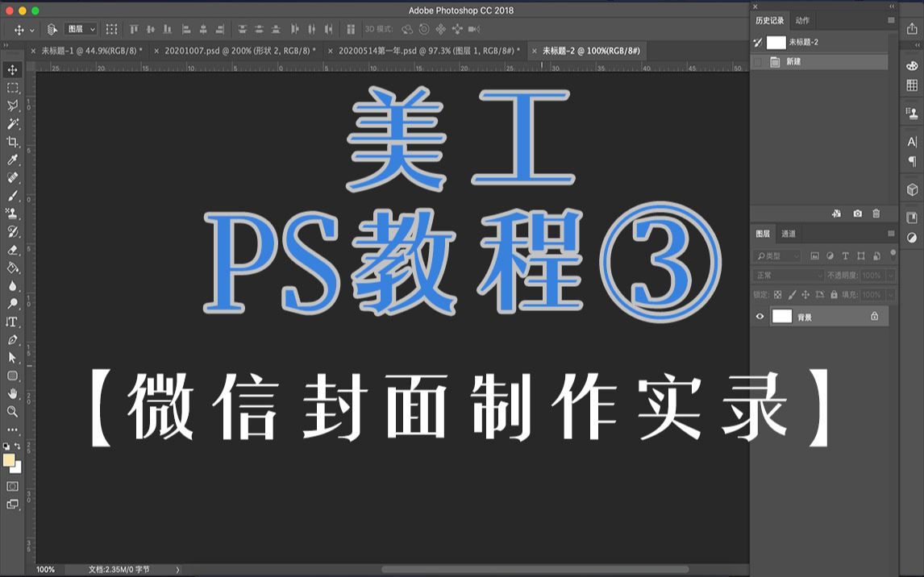Image resolution: width=924 pixels, height=577 pixels.
Task: Select the Eyedropper tool
Action: coord(11,158)
